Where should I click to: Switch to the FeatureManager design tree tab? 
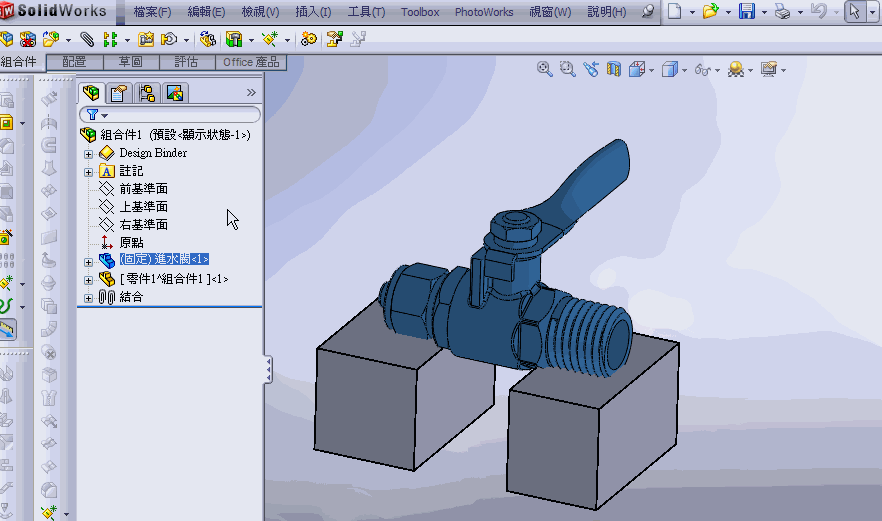coord(91,93)
